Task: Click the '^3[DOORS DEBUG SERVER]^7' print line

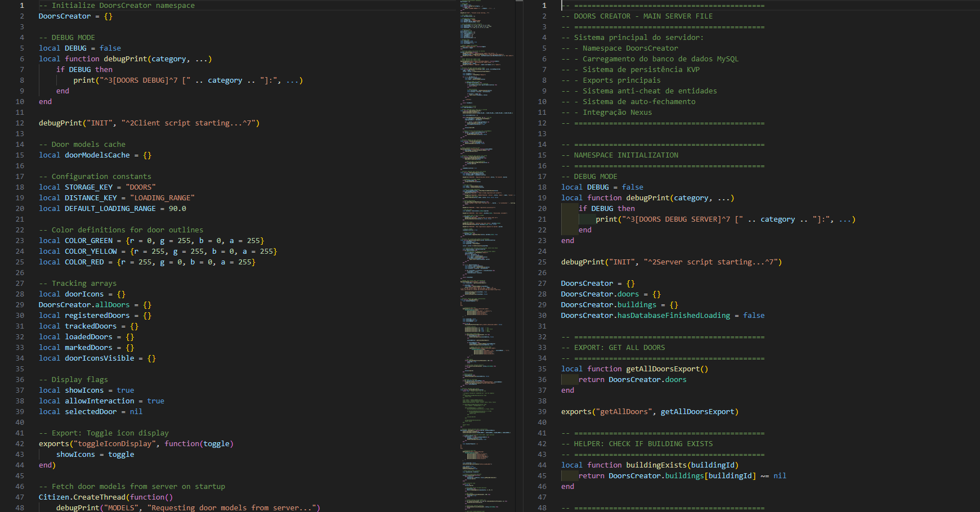Action: 726,219
